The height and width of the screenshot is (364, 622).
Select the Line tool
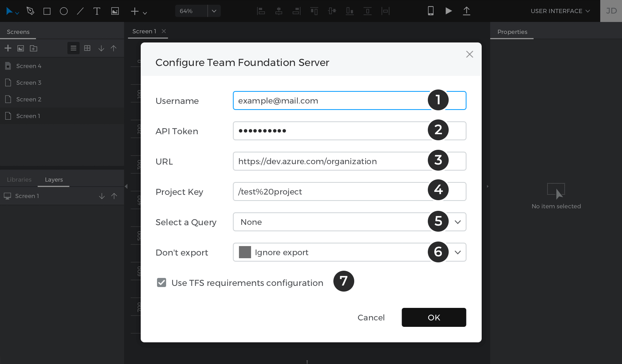click(80, 11)
